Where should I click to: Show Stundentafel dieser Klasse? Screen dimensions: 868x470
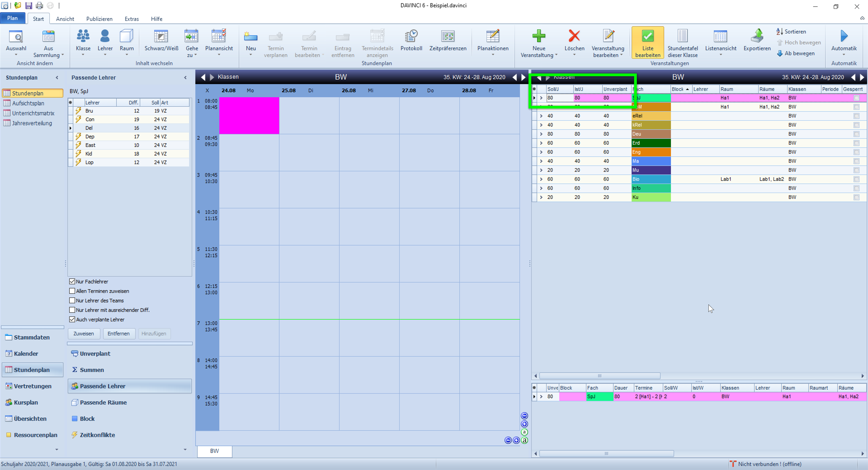point(683,43)
